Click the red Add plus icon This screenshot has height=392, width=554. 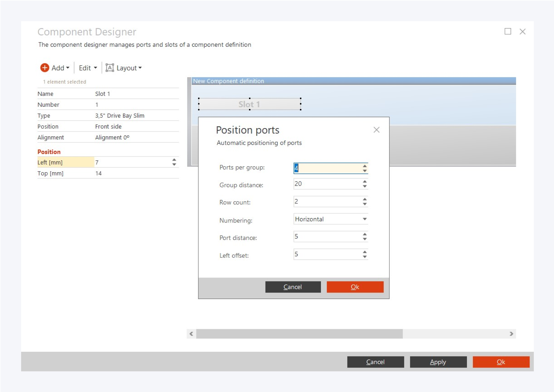44,68
